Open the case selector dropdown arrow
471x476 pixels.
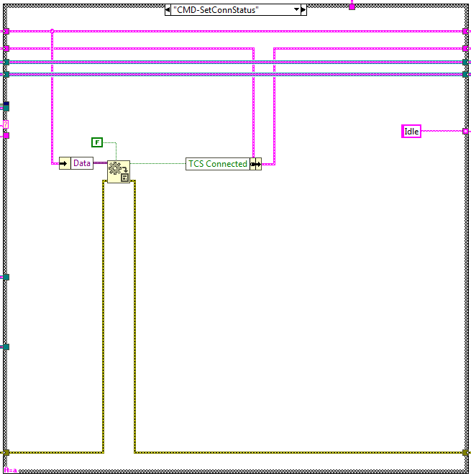click(x=296, y=10)
